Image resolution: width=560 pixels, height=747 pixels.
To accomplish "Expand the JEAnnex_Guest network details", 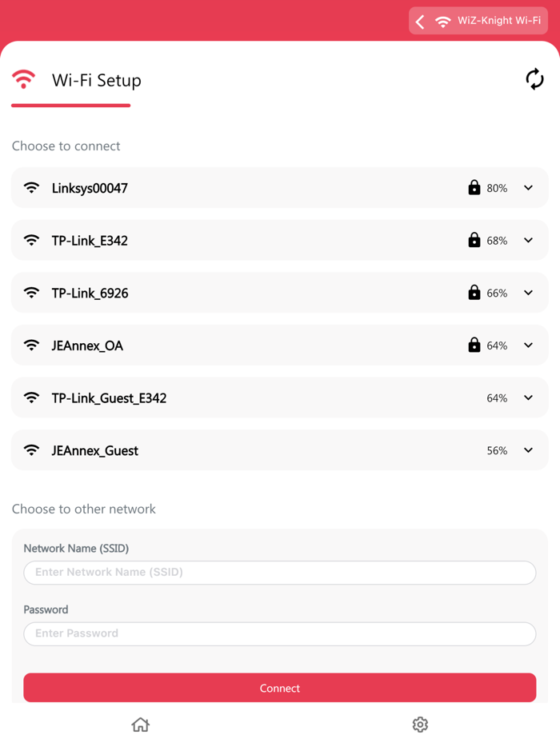I will [x=528, y=449].
